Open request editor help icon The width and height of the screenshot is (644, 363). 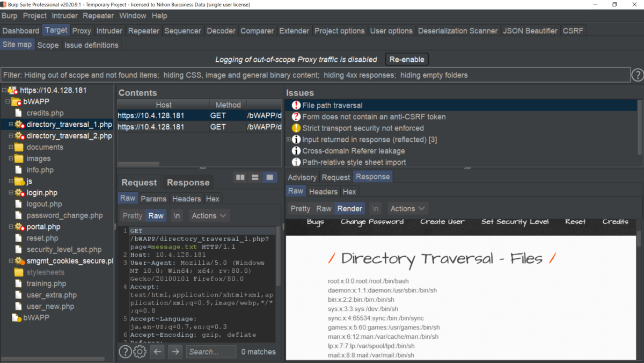click(x=125, y=352)
